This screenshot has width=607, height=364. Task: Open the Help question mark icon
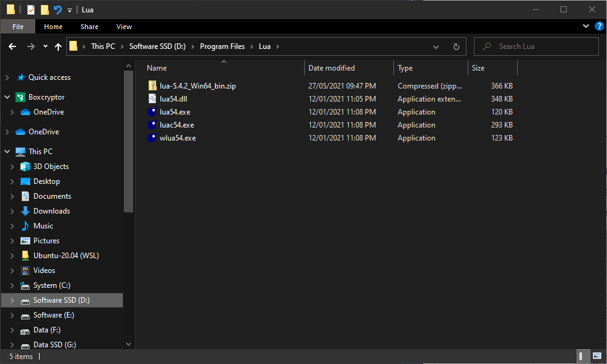pos(600,26)
